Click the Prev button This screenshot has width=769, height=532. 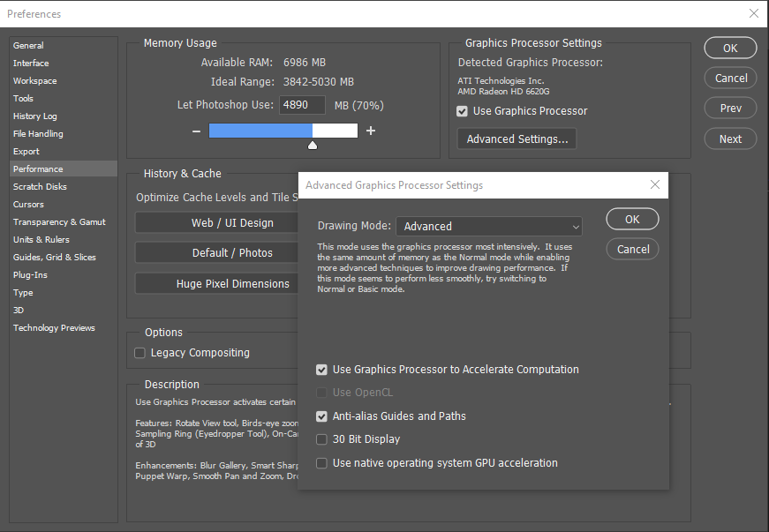pyautogui.click(x=730, y=109)
